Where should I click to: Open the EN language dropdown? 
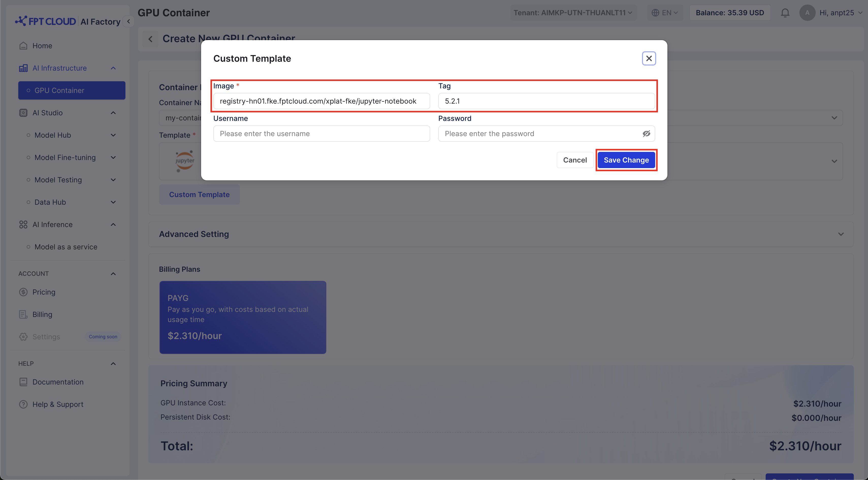(x=665, y=13)
